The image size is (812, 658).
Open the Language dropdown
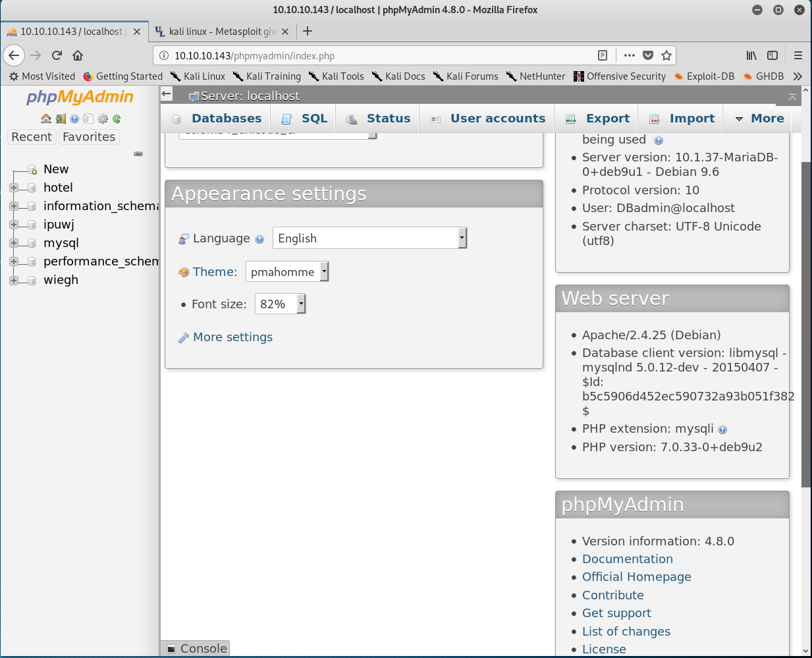pyautogui.click(x=370, y=238)
